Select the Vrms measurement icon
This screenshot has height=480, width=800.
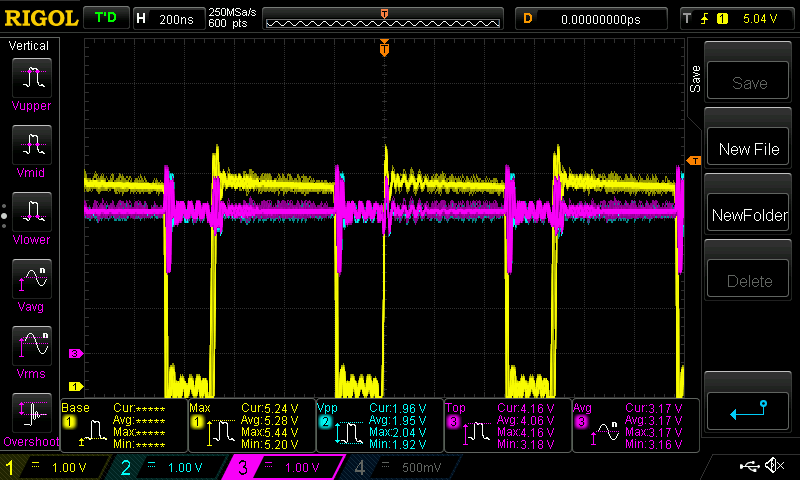pyautogui.click(x=32, y=346)
